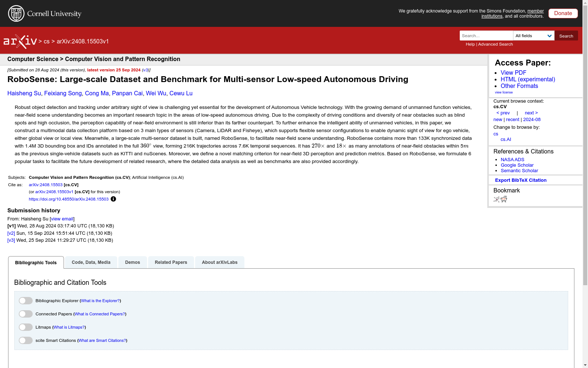
Task: Click view email link
Action: [62, 219]
